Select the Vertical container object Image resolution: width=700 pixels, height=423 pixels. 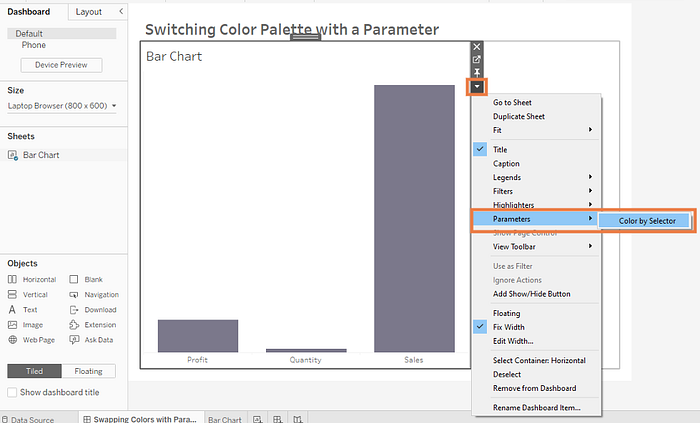(28, 294)
